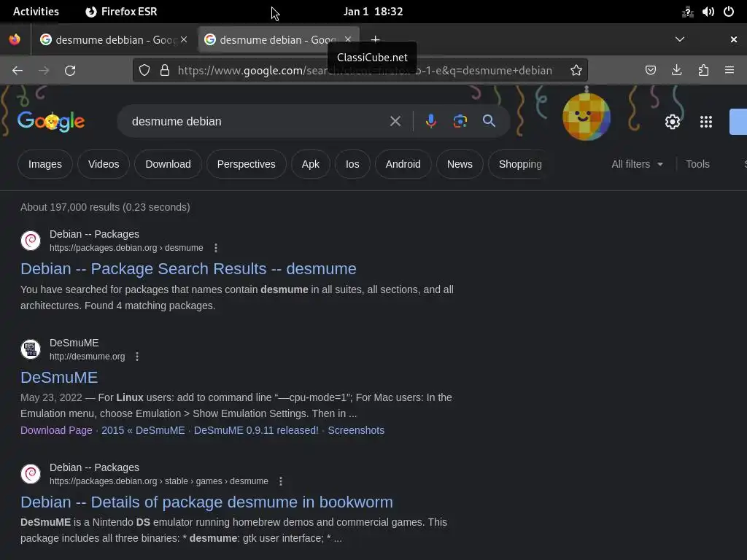Filter results by News
This screenshot has width=747, height=560.
click(460, 164)
